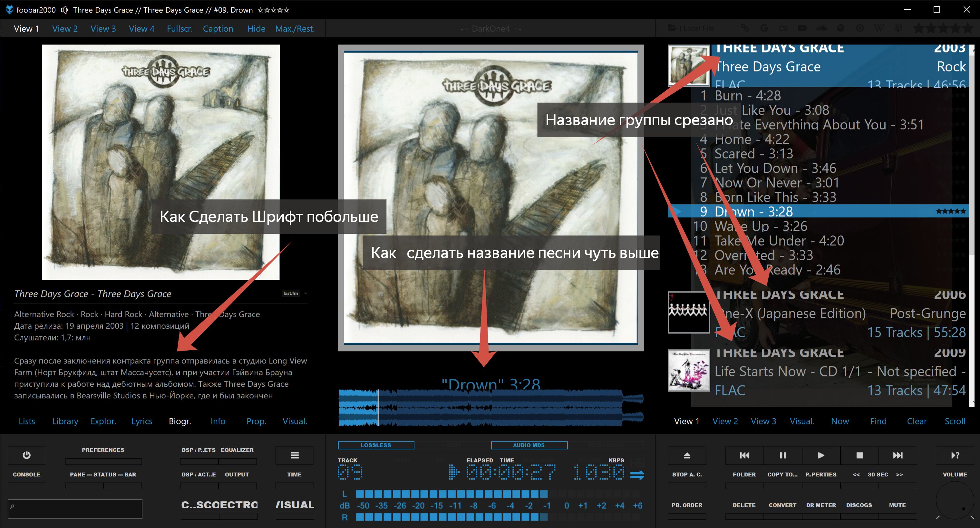Click the Spotify icon in top bar
Viewport: 980px width, 528px height.
pos(841,28)
